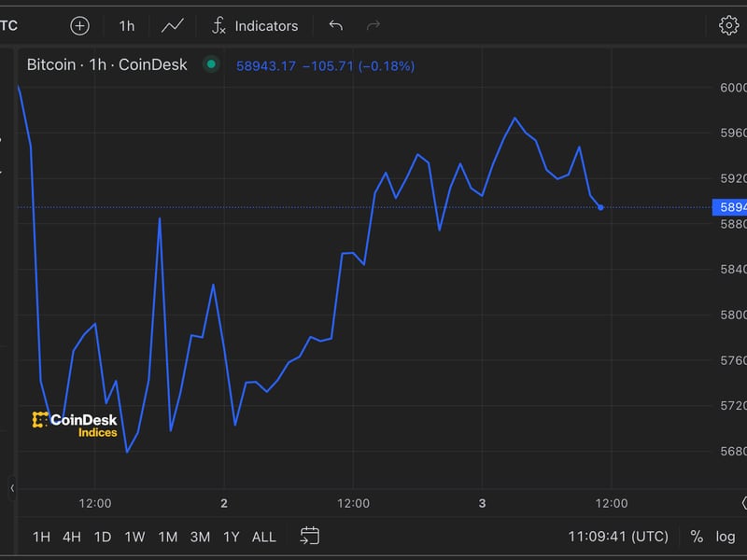This screenshot has width=747, height=560.
Task: Open the 1h interval selector
Action: 127,25
